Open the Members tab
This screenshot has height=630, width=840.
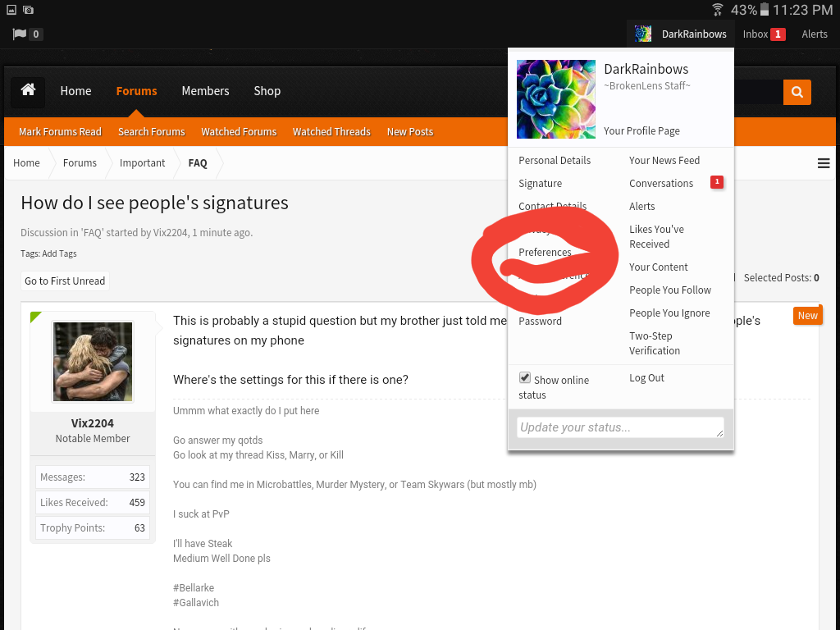click(205, 91)
